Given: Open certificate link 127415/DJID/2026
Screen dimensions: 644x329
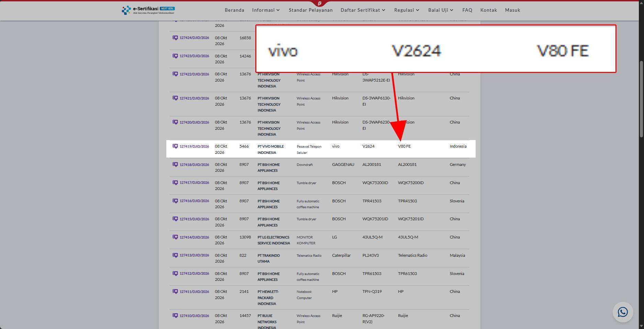Looking at the screenshot, I should 194,219.
